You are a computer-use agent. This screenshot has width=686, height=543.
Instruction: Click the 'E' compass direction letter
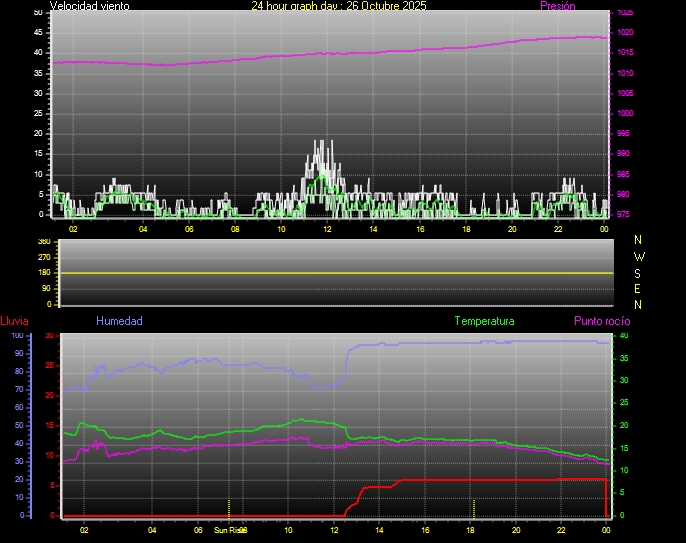coord(639,288)
